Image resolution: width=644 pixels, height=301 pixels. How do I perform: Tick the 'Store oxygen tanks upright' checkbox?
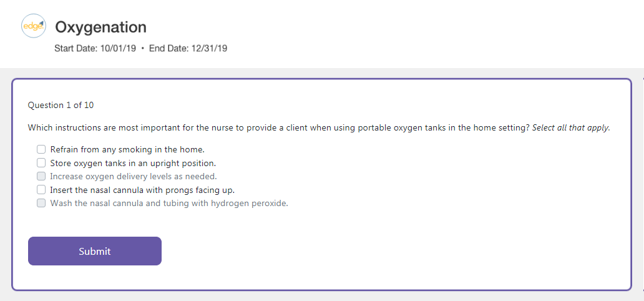tap(41, 163)
